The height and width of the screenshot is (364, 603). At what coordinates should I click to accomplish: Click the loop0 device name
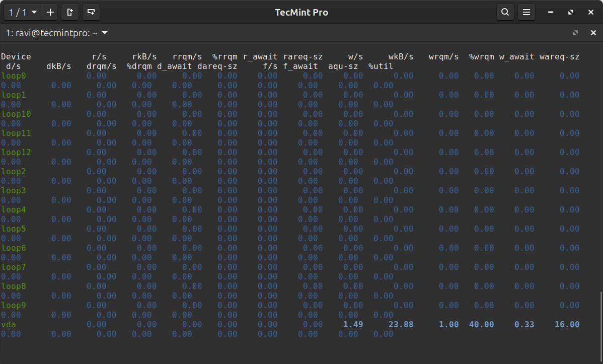click(x=14, y=76)
